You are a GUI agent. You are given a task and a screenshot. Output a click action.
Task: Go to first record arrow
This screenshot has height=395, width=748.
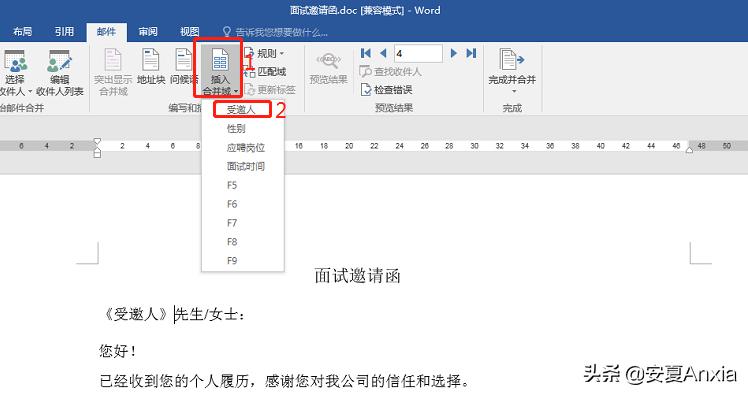point(366,53)
